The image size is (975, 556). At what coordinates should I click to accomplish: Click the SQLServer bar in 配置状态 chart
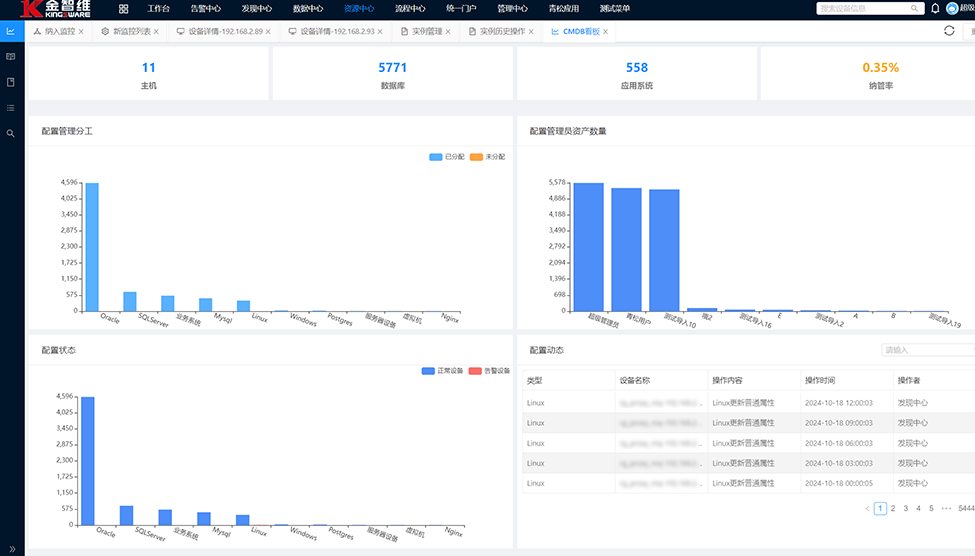click(126, 516)
